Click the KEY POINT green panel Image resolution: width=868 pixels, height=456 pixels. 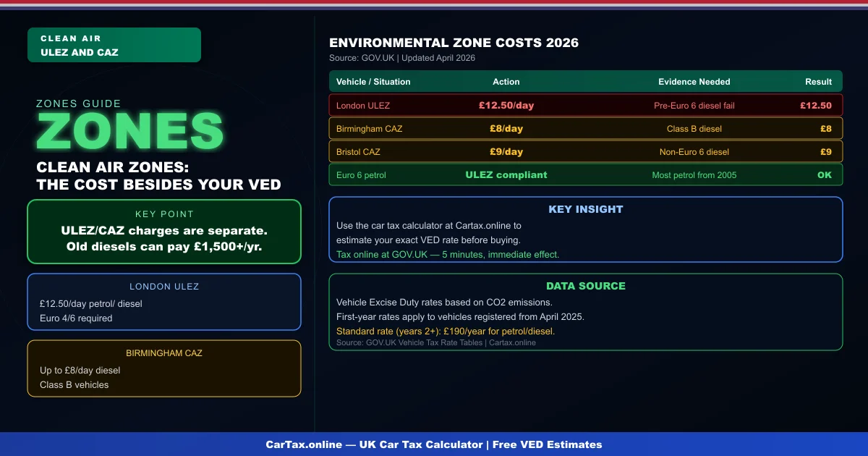click(163, 232)
